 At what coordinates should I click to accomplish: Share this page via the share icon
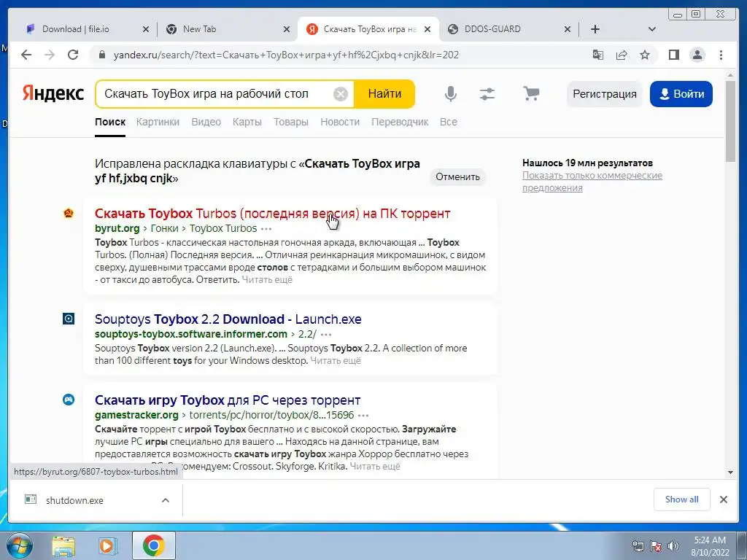pos(622,55)
